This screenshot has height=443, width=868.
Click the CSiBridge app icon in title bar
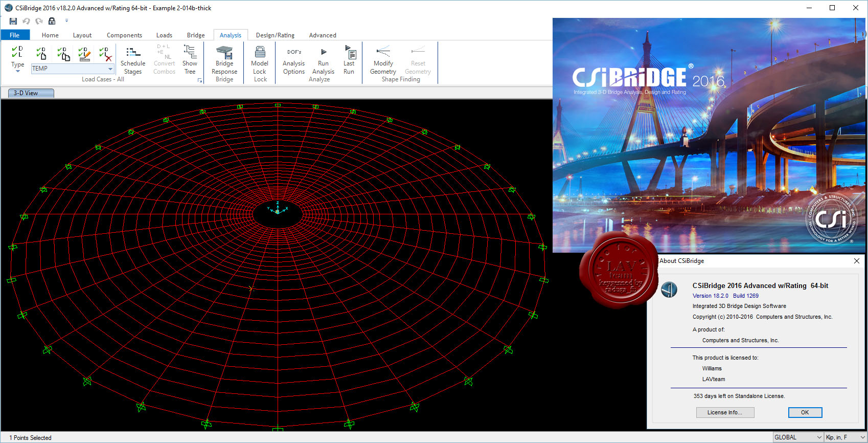(8, 8)
